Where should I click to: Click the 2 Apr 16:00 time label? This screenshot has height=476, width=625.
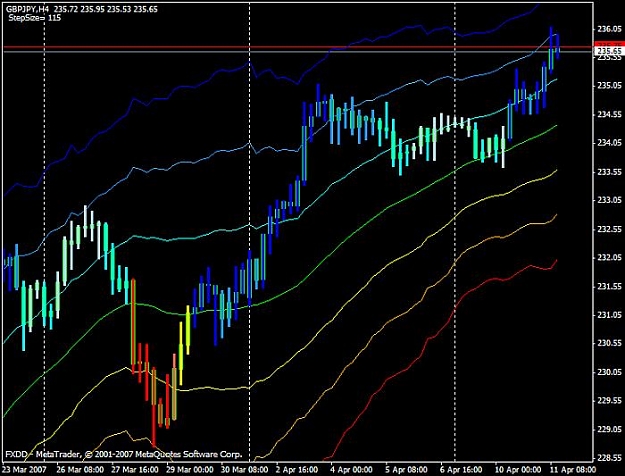pos(297,470)
